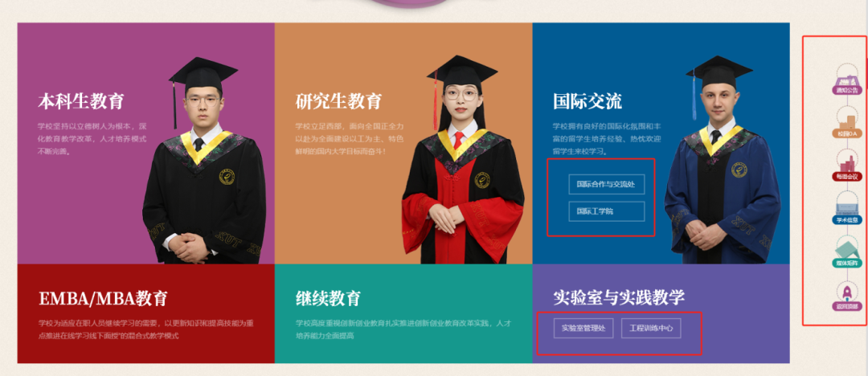Click the graduate student in red gown

(x=462, y=161)
